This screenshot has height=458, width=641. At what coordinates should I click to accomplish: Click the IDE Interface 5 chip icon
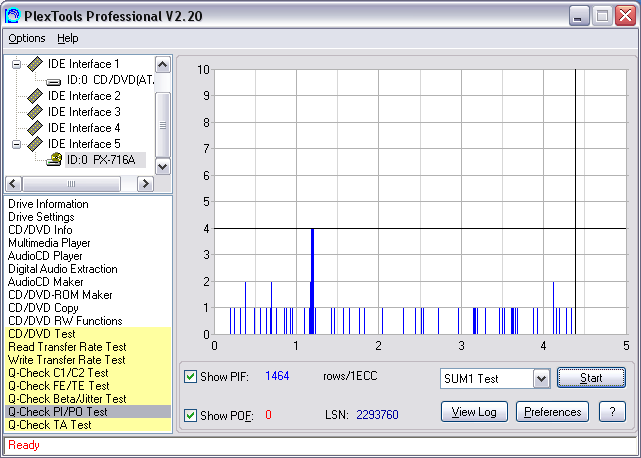click(x=35, y=144)
